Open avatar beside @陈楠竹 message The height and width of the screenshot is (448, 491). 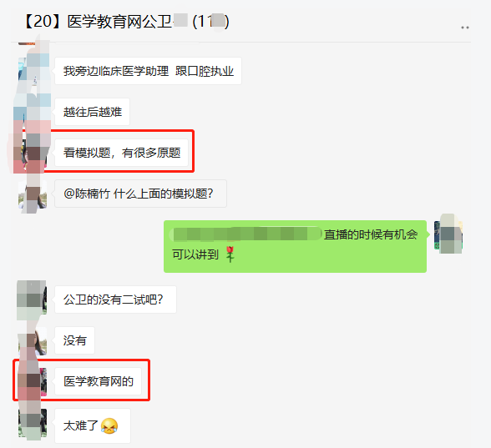[33, 194]
